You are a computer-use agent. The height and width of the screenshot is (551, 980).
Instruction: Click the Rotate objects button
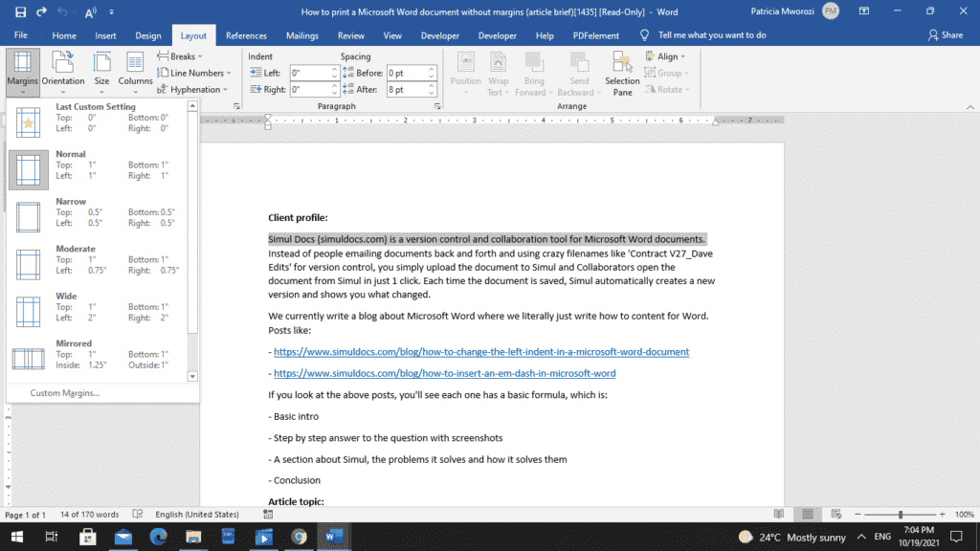(x=667, y=89)
